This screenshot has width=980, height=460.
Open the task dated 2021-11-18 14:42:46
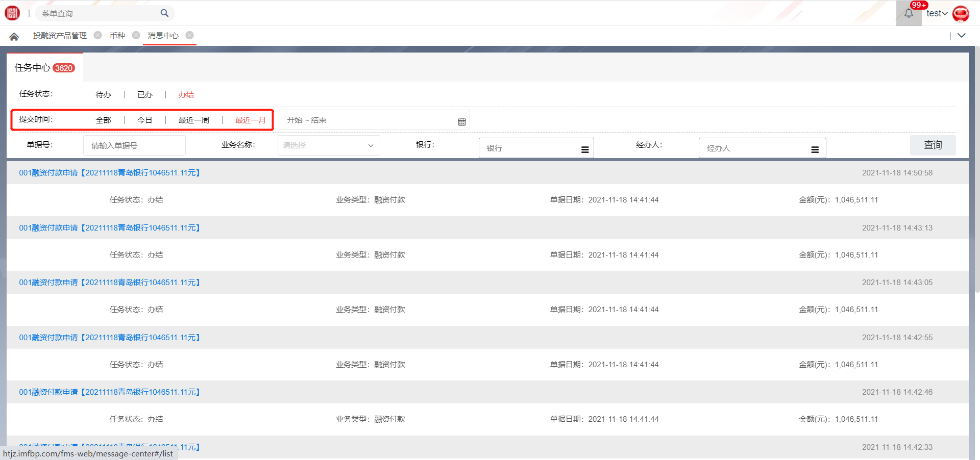pyautogui.click(x=110, y=392)
